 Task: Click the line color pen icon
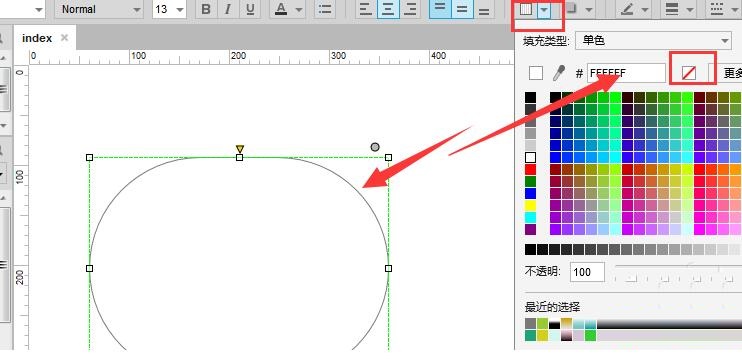(627, 9)
